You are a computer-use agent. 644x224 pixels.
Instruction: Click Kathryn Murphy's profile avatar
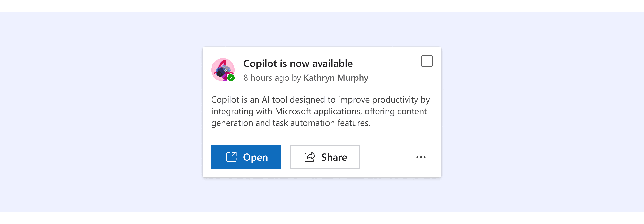click(x=223, y=70)
